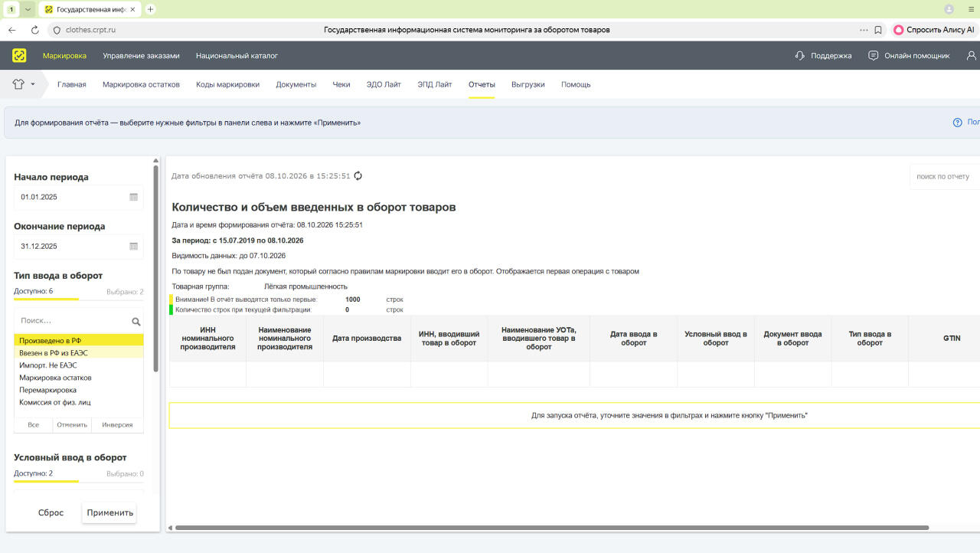This screenshot has width=980, height=553.
Task: Click the refresh report icon beside update date
Action: [358, 175]
